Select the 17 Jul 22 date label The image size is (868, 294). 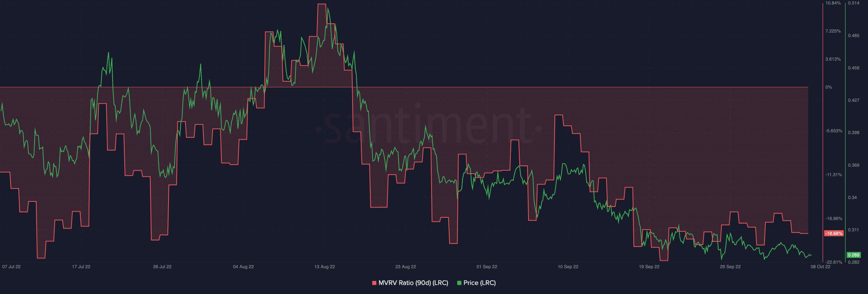[81, 267]
